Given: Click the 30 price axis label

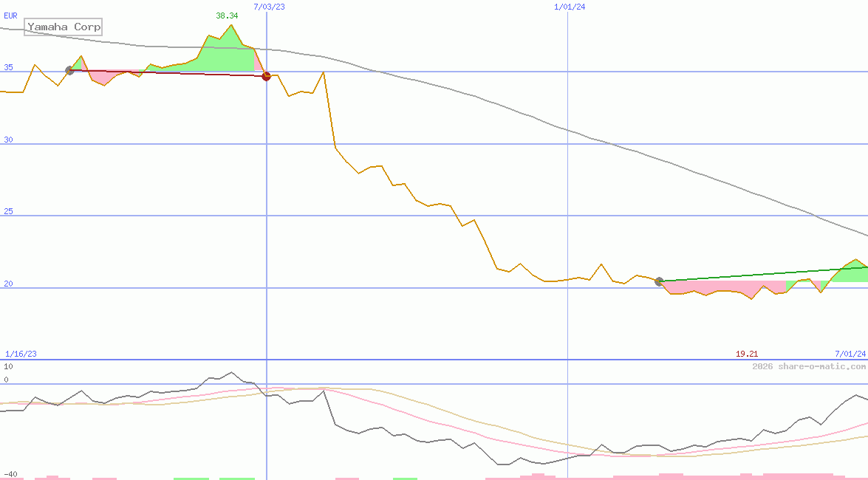Looking at the screenshot, I should point(9,140).
